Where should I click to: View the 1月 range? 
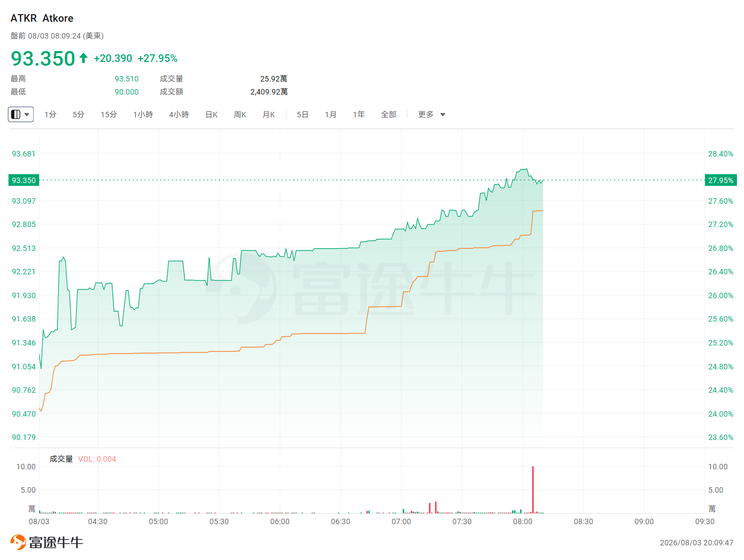click(x=330, y=115)
